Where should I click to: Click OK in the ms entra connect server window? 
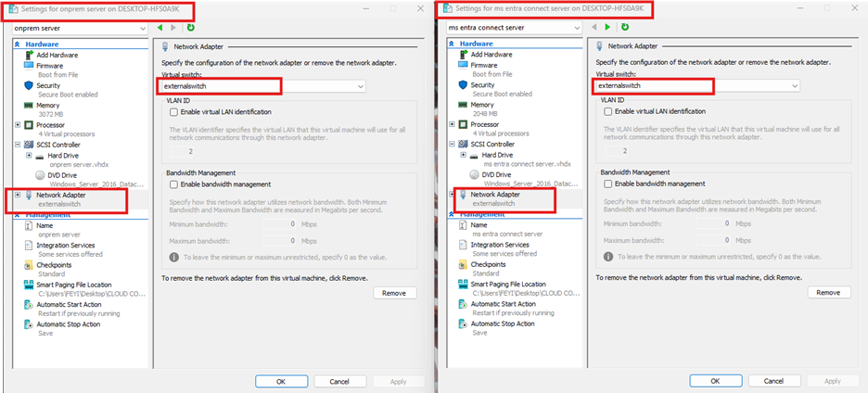tap(714, 381)
